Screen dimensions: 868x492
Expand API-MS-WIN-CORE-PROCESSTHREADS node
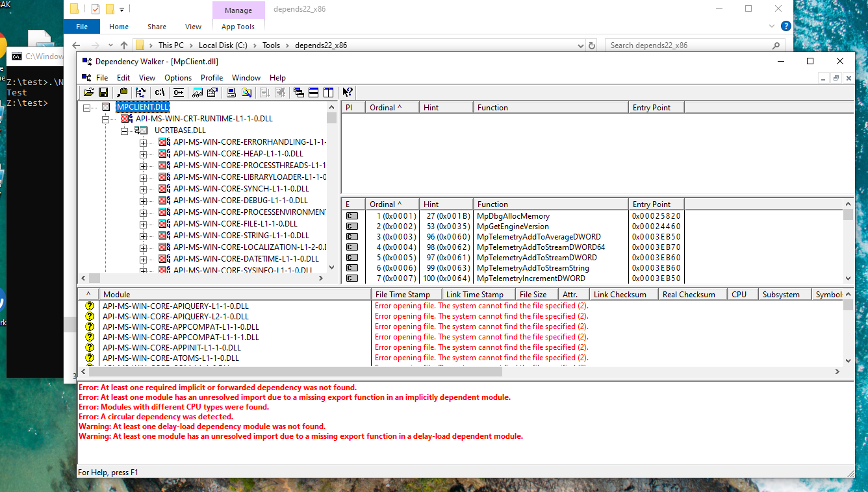tap(144, 166)
